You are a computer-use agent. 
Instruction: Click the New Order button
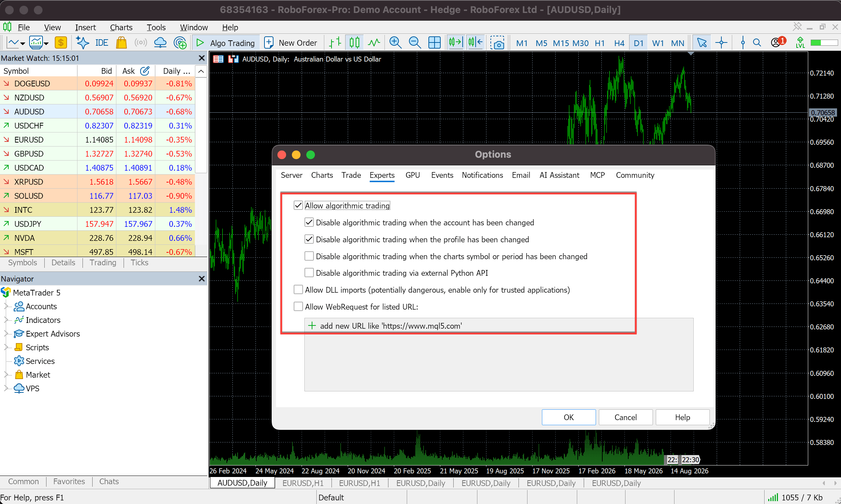[x=290, y=43]
